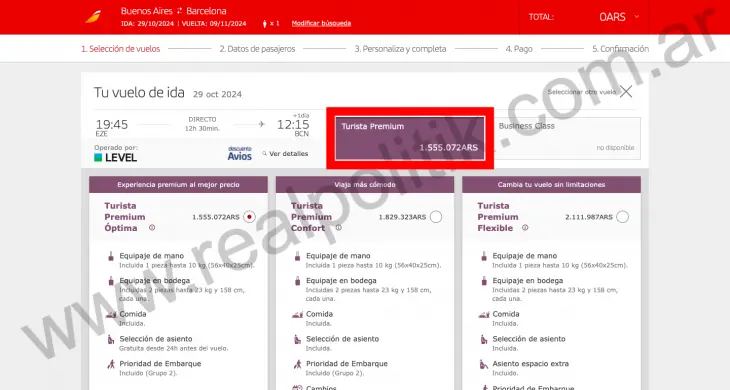Click the round-trip arrows between cities
Viewport: 730px width, 390px height.
click(179, 11)
